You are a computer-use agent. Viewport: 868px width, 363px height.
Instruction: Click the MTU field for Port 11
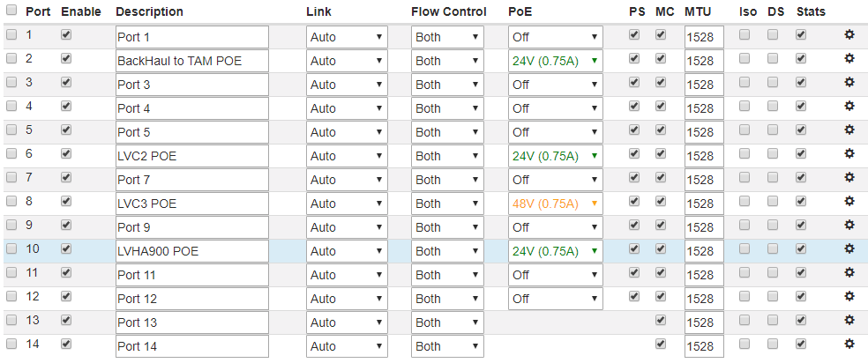point(703,275)
